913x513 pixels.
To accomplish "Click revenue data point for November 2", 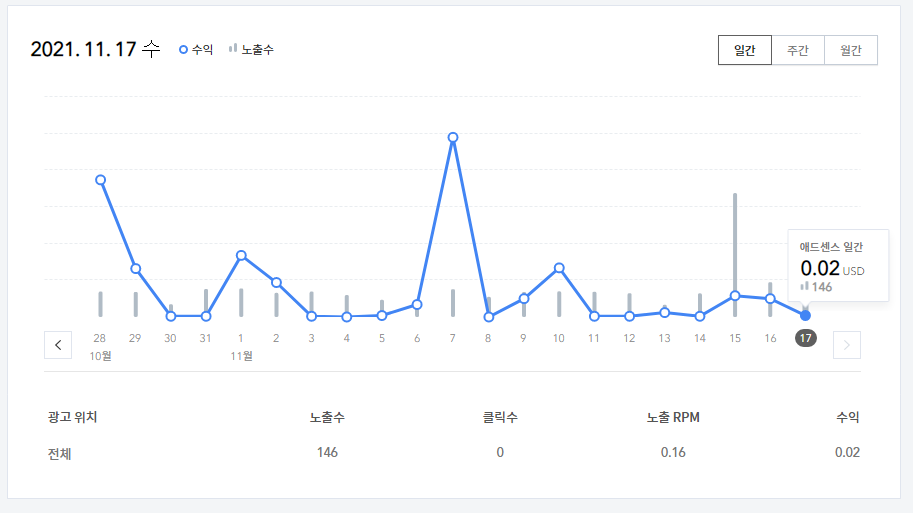I will pos(277,282).
